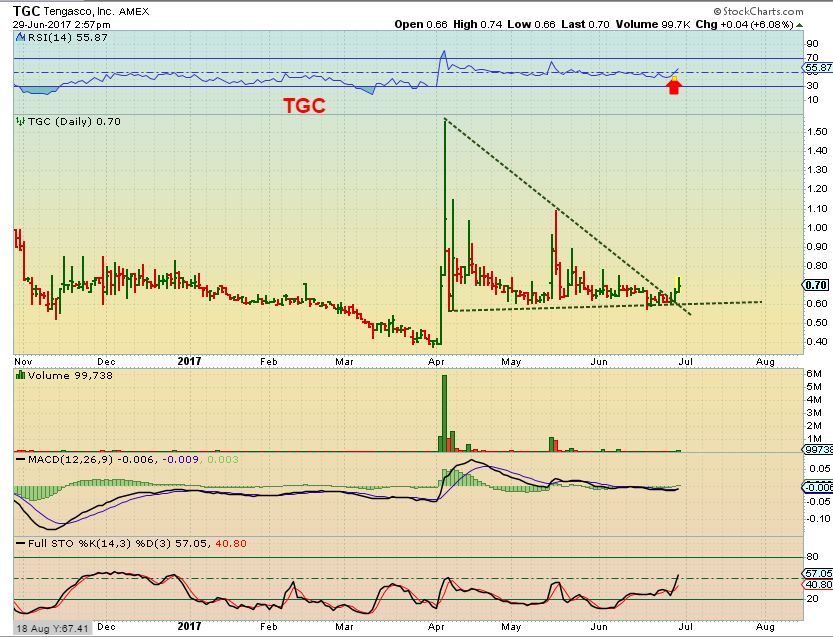Image resolution: width=833 pixels, height=637 pixels.
Task: Click the green up triangle after Chg
Action: (x=800, y=25)
